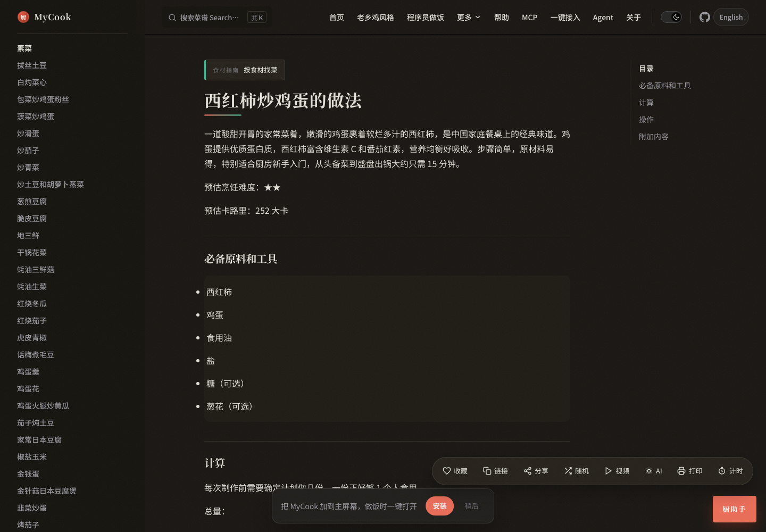The height and width of the screenshot is (532, 766).
Task: Open 家常日本豆腐 recipe in sidebar
Action: (39, 440)
